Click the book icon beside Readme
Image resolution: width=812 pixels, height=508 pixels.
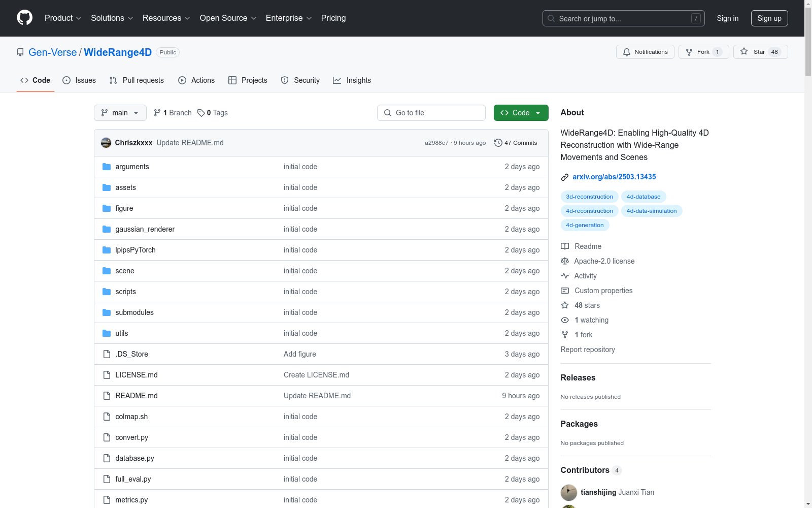point(565,246)
